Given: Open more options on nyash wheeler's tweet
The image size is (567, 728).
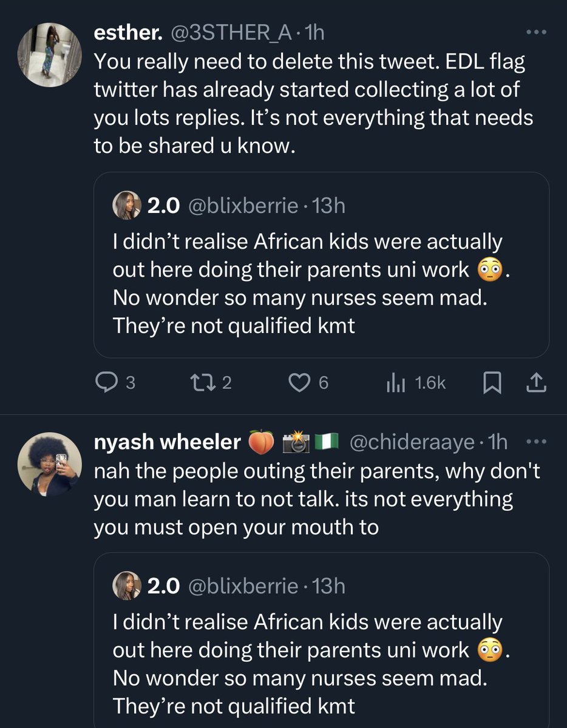Looking at the screenshot, I should tap(536, 442).
